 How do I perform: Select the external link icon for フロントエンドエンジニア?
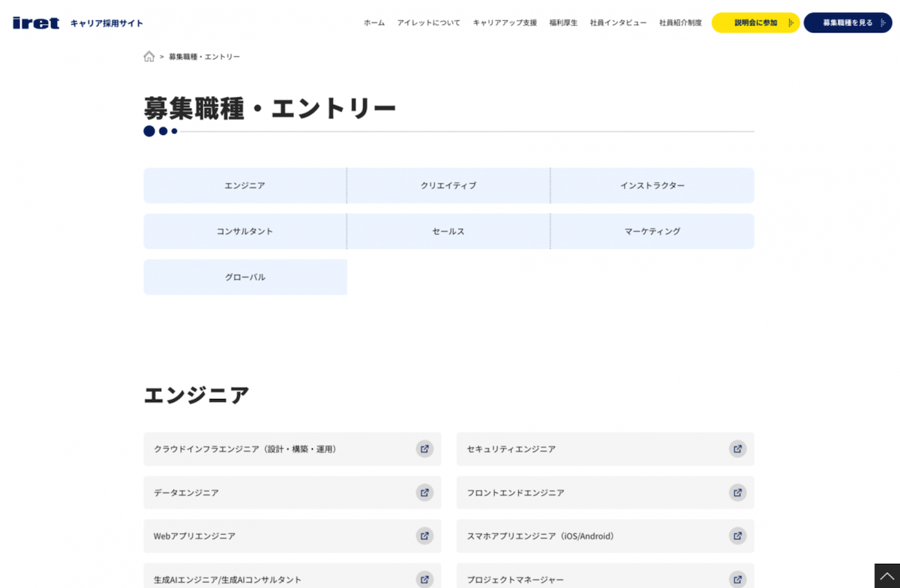[x=737, y=493]
